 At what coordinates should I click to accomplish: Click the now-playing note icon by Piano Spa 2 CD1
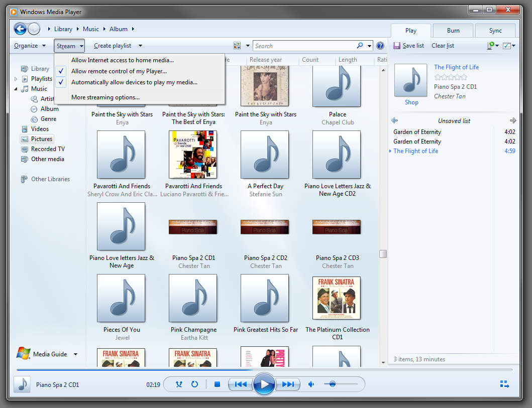[22, 384]
